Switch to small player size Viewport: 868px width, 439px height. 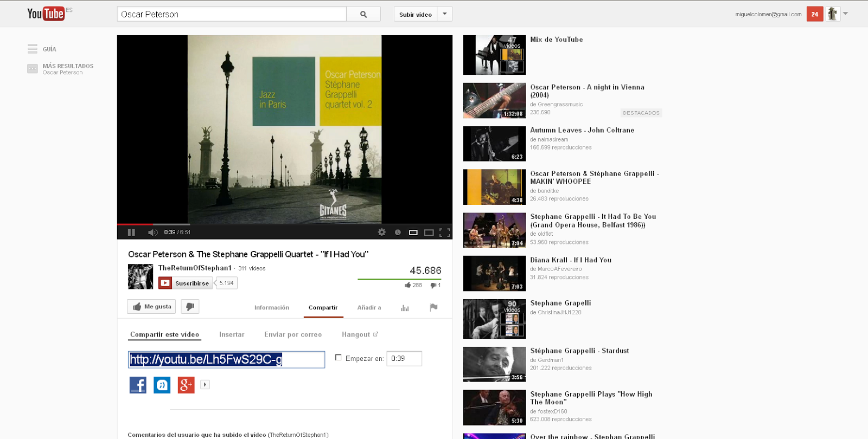click(413, 232)
